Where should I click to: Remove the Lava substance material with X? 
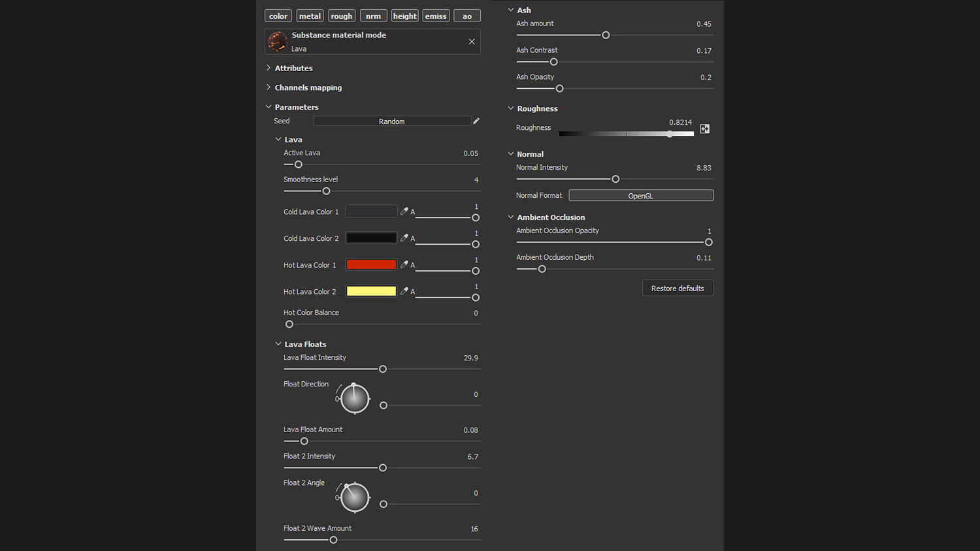472,42
